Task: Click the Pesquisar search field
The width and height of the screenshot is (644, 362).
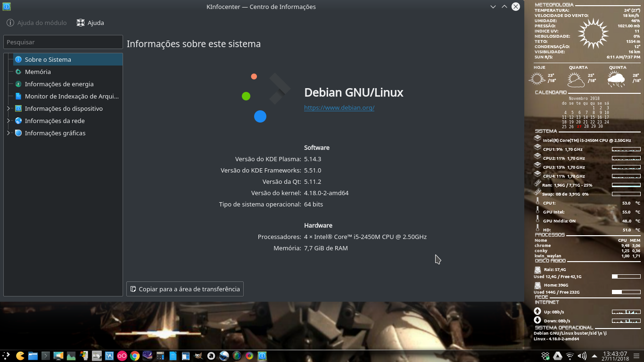Action: point(63,42)
